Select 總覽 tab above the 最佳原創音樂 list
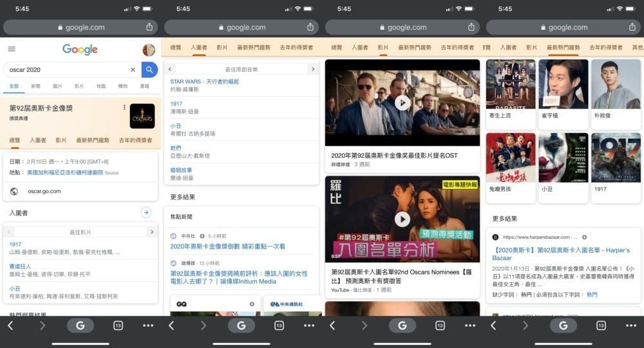The height and width of the screenshot is (348, 644). coord(176,48)
